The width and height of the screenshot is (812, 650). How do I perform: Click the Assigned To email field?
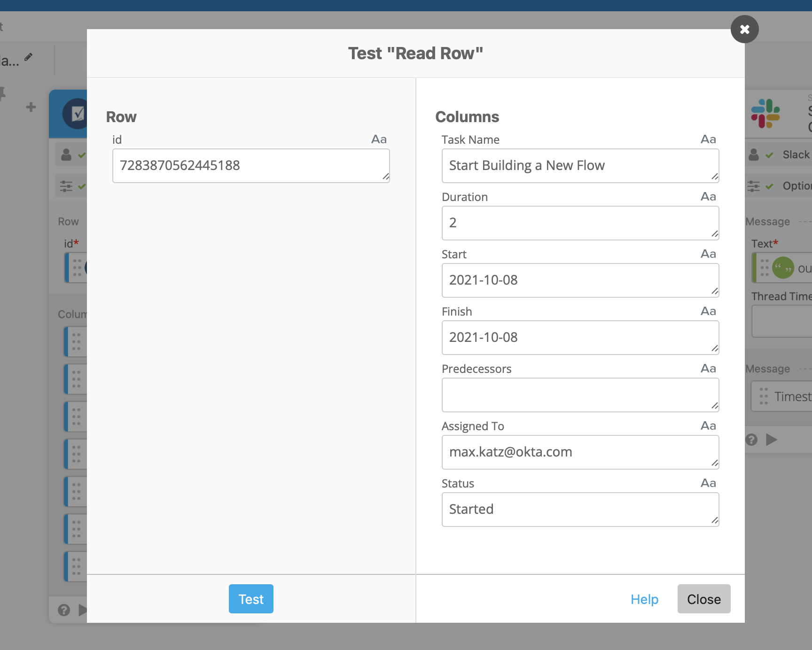[580, 452]
